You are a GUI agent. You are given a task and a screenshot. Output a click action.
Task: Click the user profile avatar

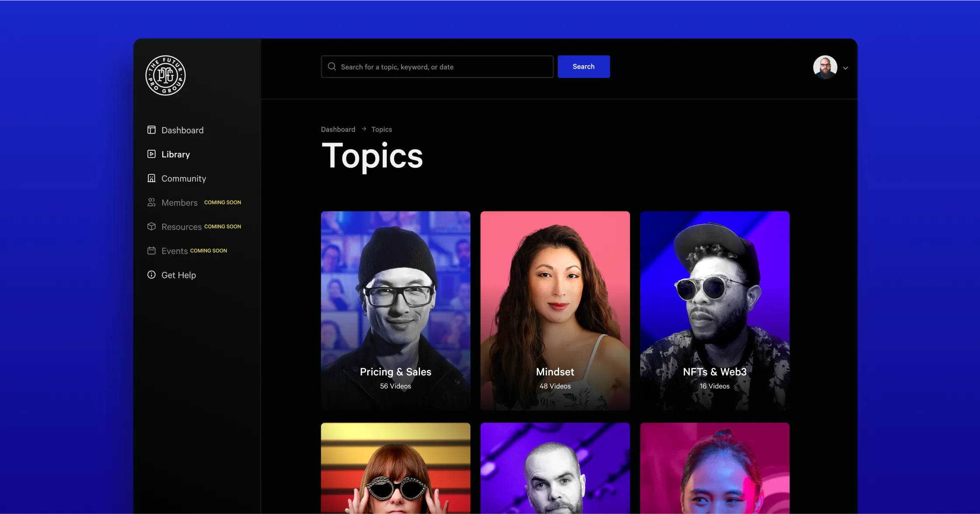(x=825, y=67)
